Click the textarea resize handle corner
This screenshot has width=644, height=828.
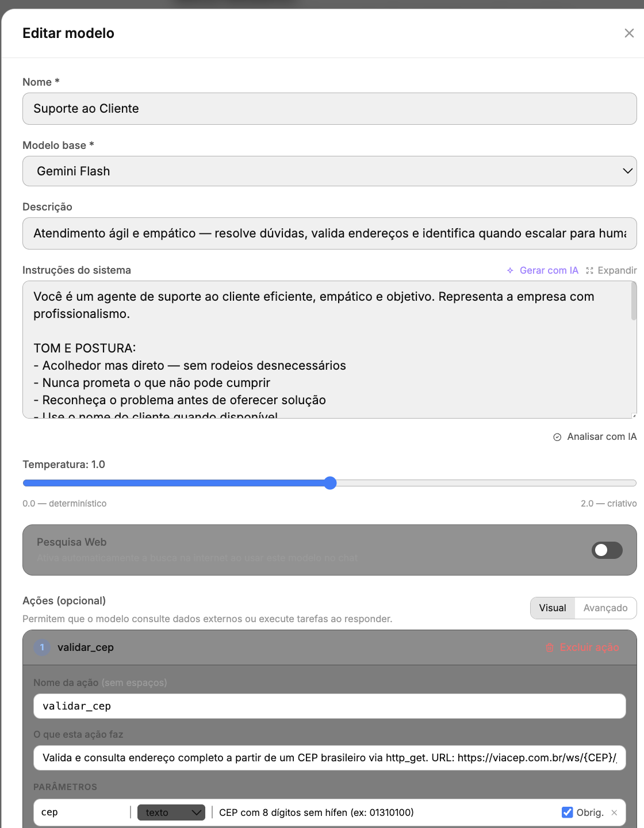pyautogui.click(x=634, y=416)
